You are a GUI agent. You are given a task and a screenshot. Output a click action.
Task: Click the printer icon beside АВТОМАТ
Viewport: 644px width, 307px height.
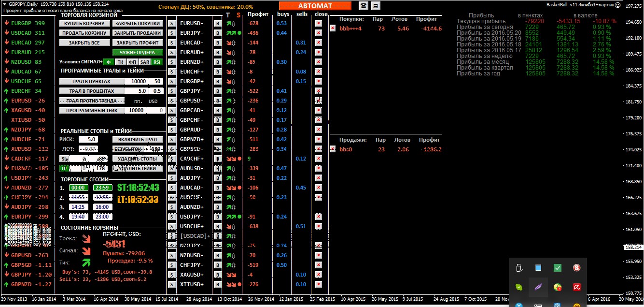pos(376,6)
